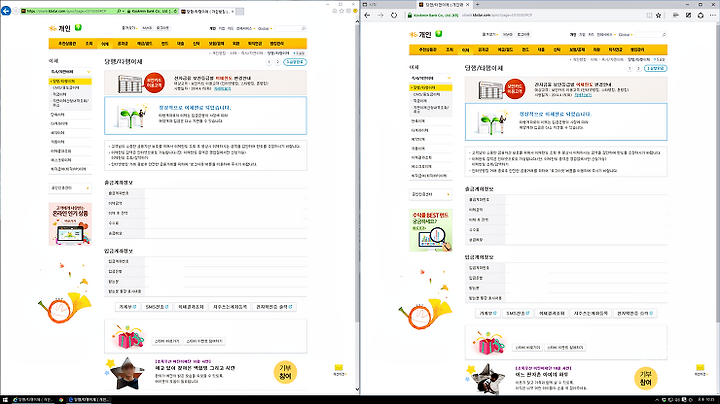720x404 pixels.
Task: Open 이체 menu in Internet Explorer page
Action: pyautogui.click(x=105, y=44)
